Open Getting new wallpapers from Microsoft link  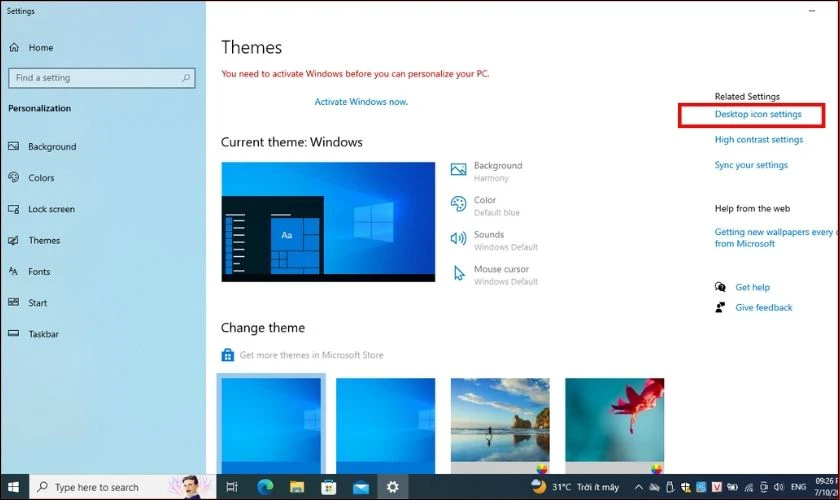pyautogui.click(x=774, y=237)
